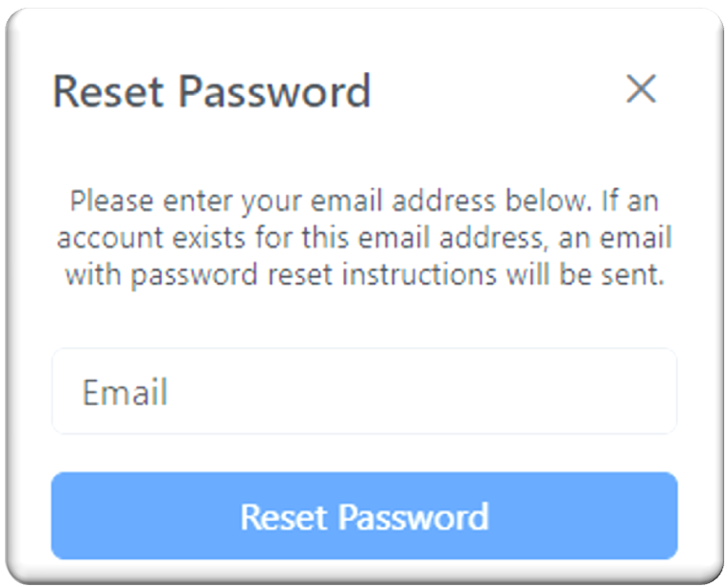Place cursor in the empty Email field
This screenshot has width=728, height=587.
pos(364,391)
